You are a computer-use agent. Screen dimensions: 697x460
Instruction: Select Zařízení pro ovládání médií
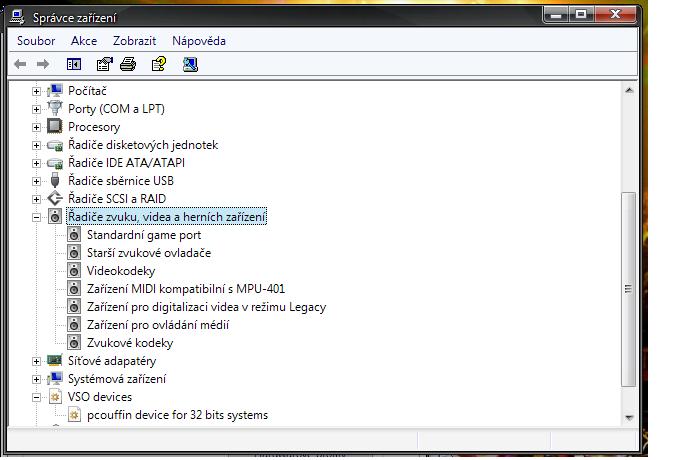click(x=158, y=325)
